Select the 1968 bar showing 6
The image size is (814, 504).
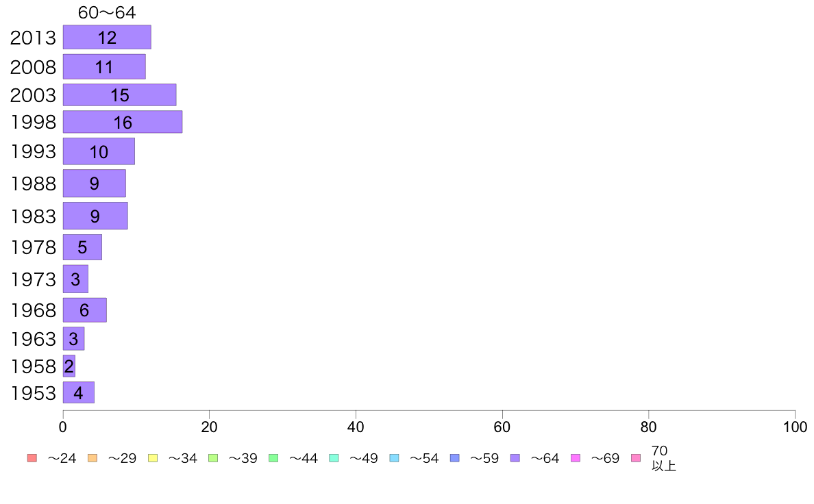tap(84, 310)
